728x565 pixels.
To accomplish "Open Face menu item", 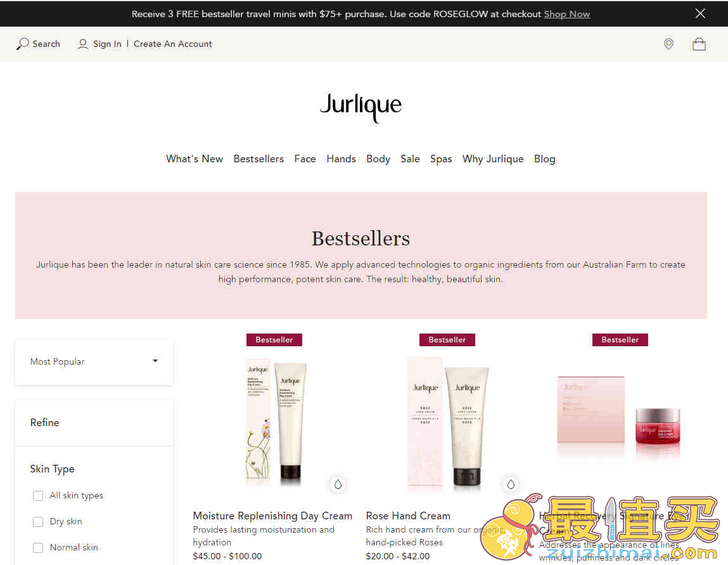I will click(305, 159).
